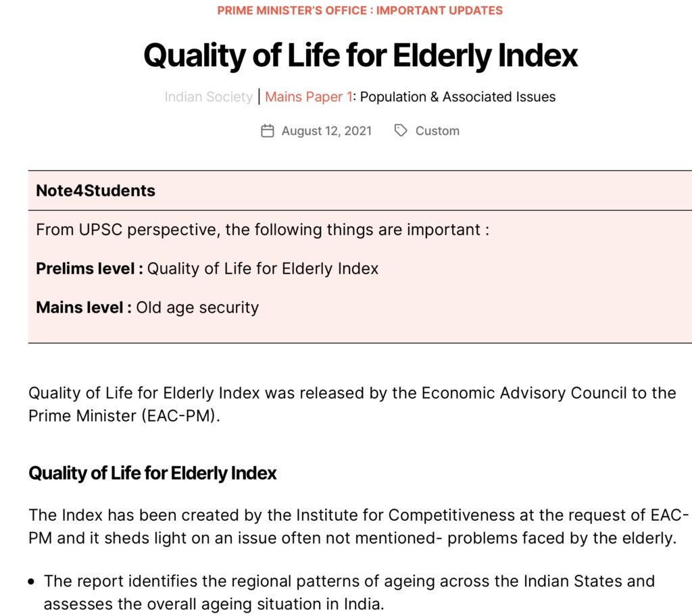Click the Quality of Life for Elderly Index subheading
692x616 pixels.
coord(152,473)
